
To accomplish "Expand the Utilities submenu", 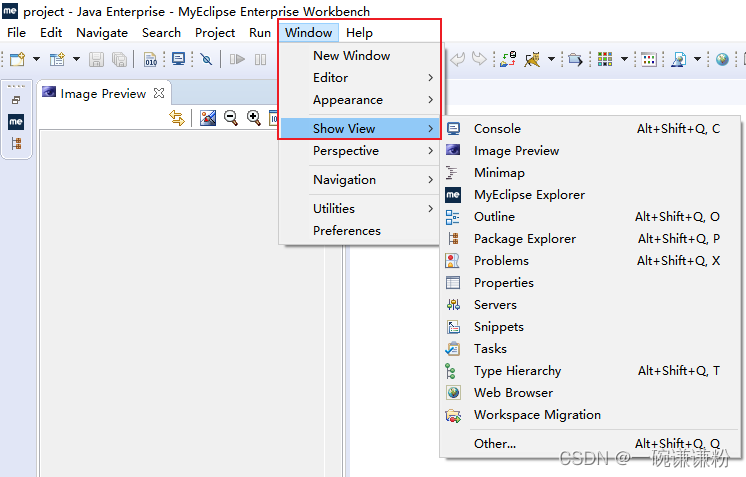I will pos(360,208).
